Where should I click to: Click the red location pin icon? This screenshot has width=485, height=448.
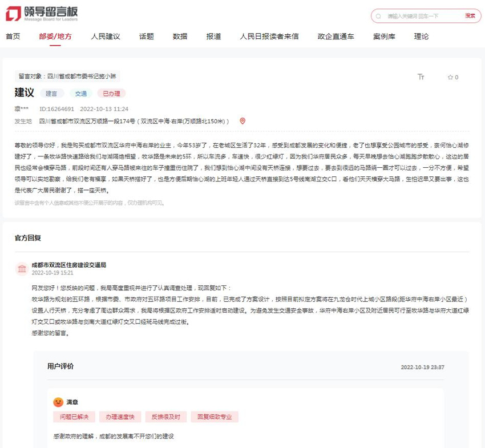(x=242, y=121)
